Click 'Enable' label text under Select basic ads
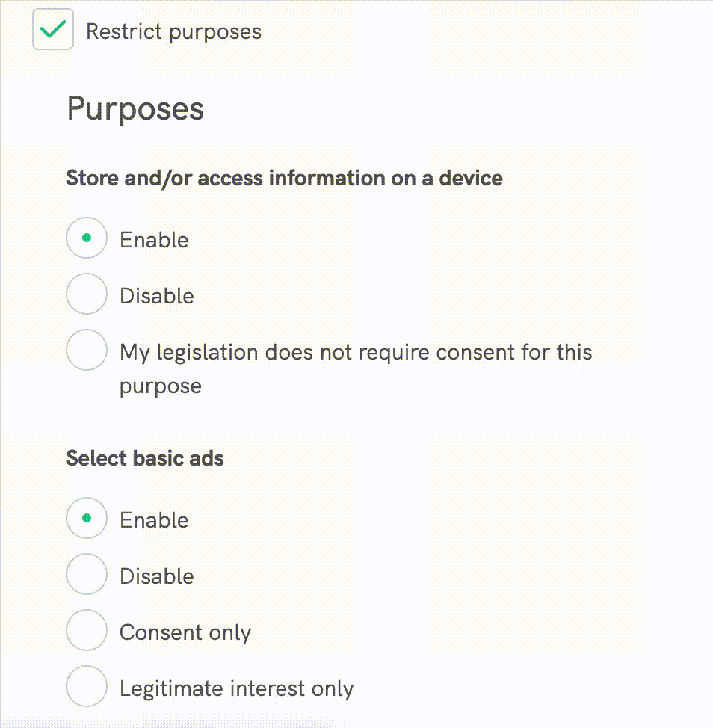This screenshot has width=713, height=728. click(154, 520)
